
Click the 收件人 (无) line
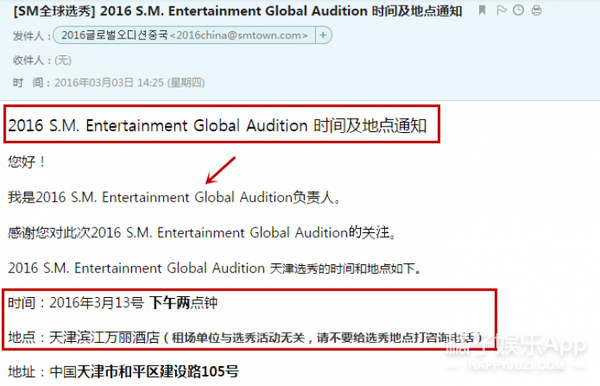pyautogui.click(x=42, y=60)
